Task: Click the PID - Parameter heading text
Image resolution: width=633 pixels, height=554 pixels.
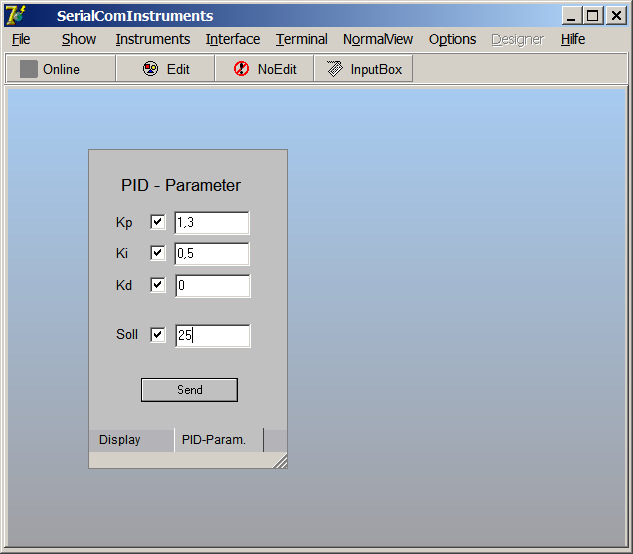Action: (x=181, y=185)
